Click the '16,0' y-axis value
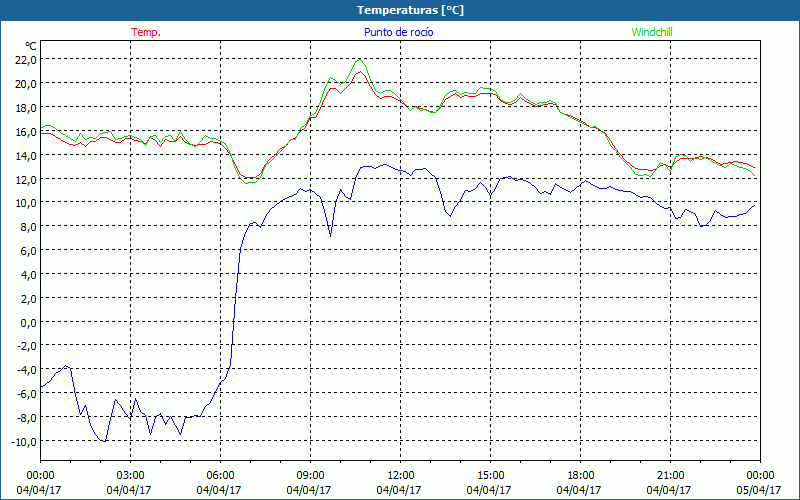This screenshot has width=800, height=500. point(27,132)
